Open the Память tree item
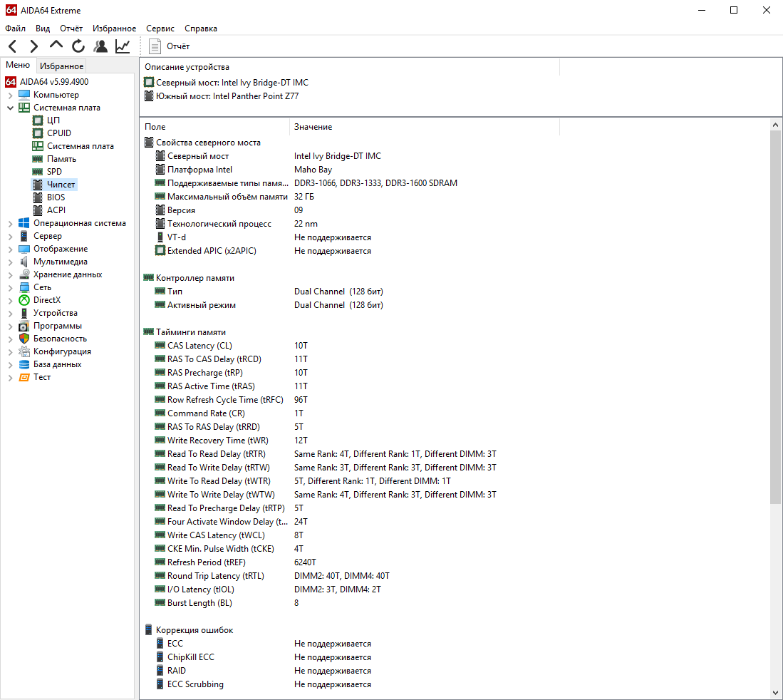Image resolution: width=783 pixels, height=700 pixels. coord(61,159)
